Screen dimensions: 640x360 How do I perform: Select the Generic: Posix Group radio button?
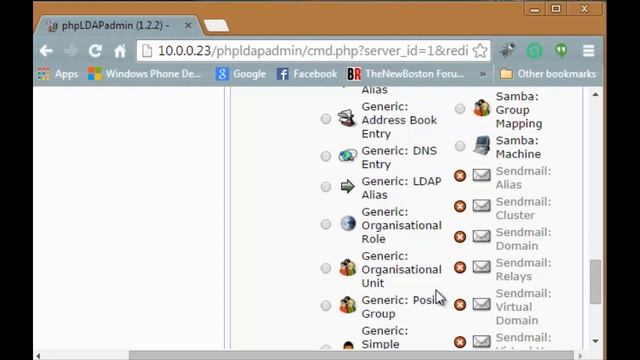point(326,305)
